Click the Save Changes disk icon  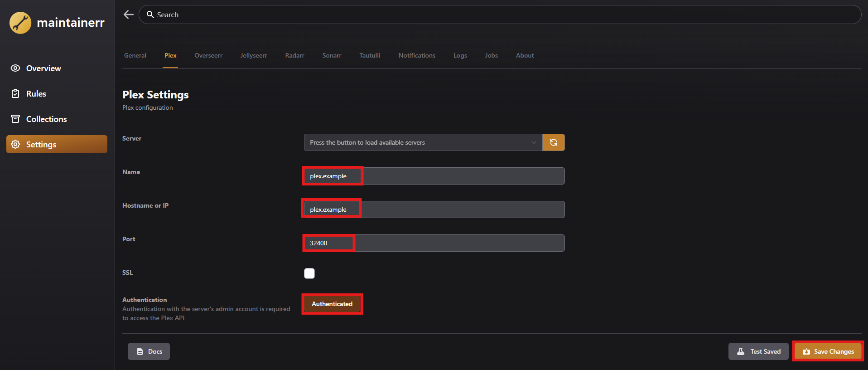806,351
